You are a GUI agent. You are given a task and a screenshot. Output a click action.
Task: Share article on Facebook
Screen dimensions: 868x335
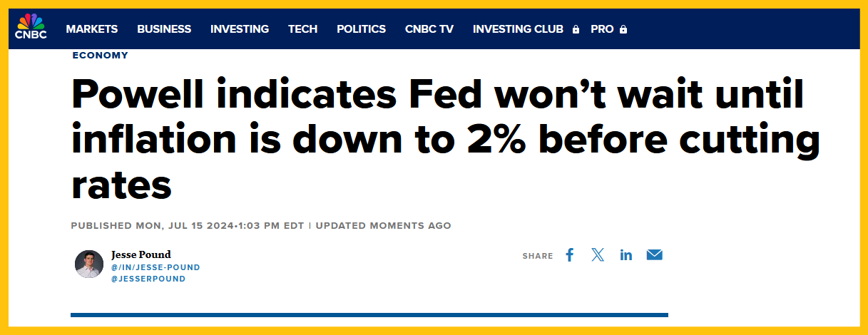pyautogui.click(x=569, y=255)
